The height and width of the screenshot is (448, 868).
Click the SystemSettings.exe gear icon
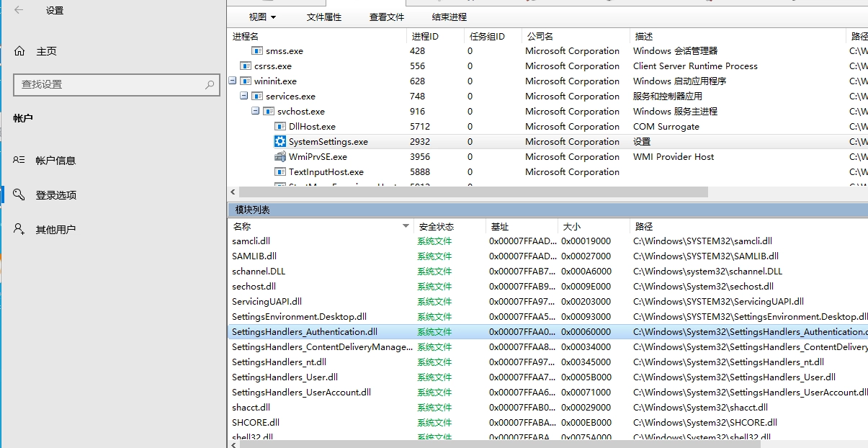[280, 142]
